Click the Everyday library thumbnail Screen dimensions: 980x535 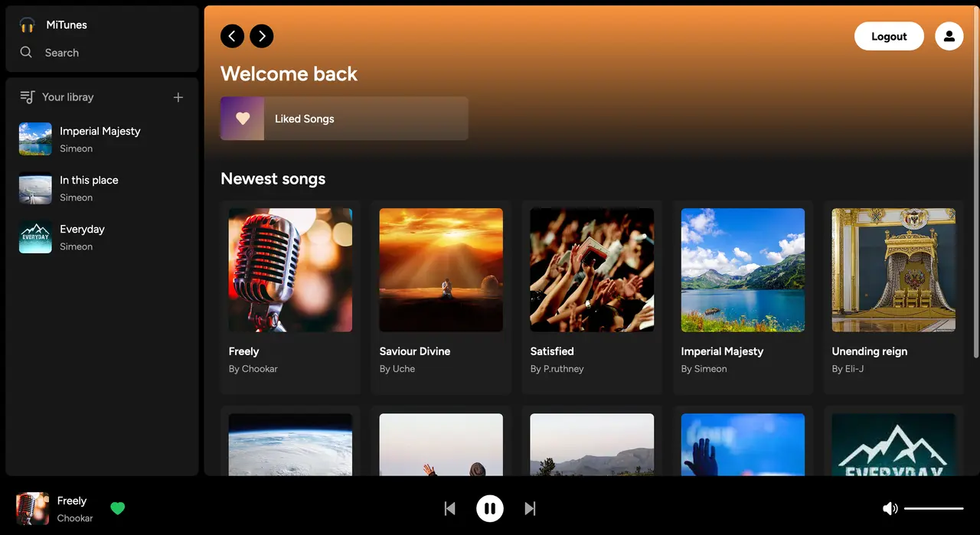(35, 237)
